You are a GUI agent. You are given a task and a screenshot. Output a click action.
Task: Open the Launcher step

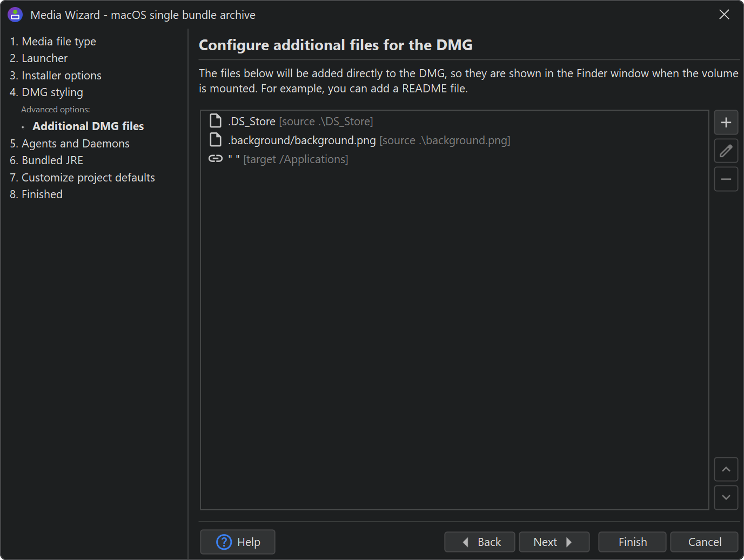[x=39, y=58]
